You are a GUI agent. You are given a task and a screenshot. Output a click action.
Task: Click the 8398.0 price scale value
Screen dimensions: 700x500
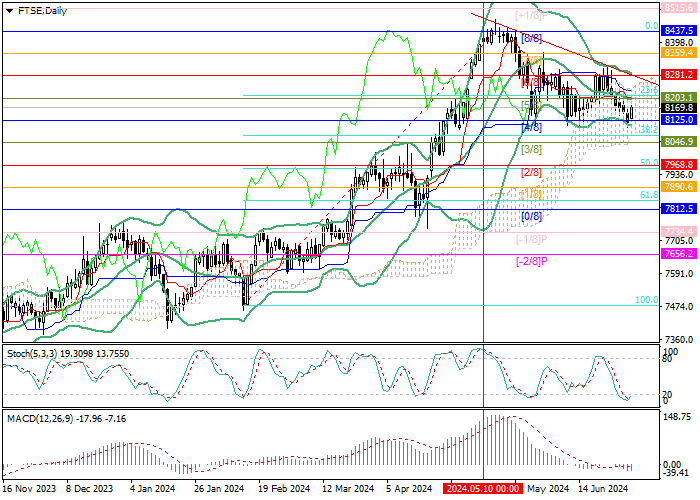point(679,42)
